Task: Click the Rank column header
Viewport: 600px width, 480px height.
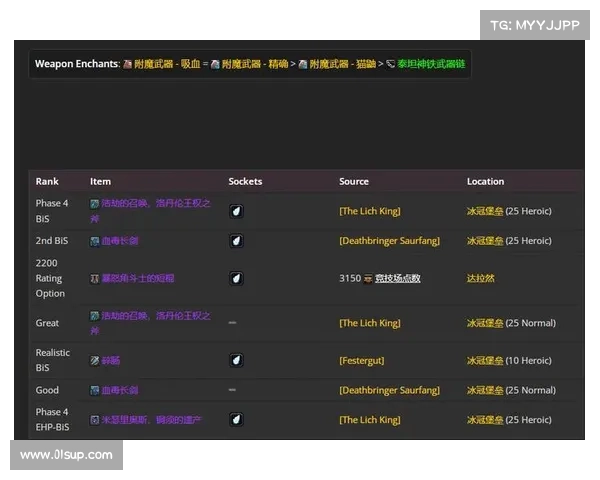Action: pos(47,182)
